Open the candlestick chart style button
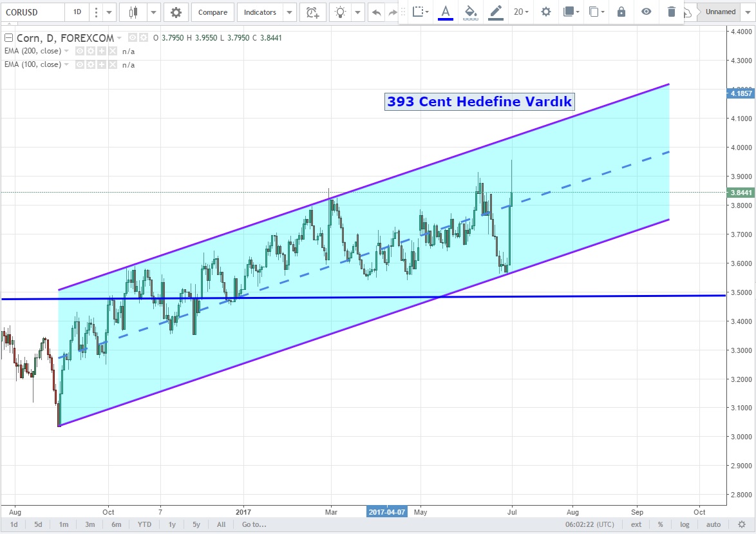The height and width of the screenshot is (534, 756). click(133, 12)
